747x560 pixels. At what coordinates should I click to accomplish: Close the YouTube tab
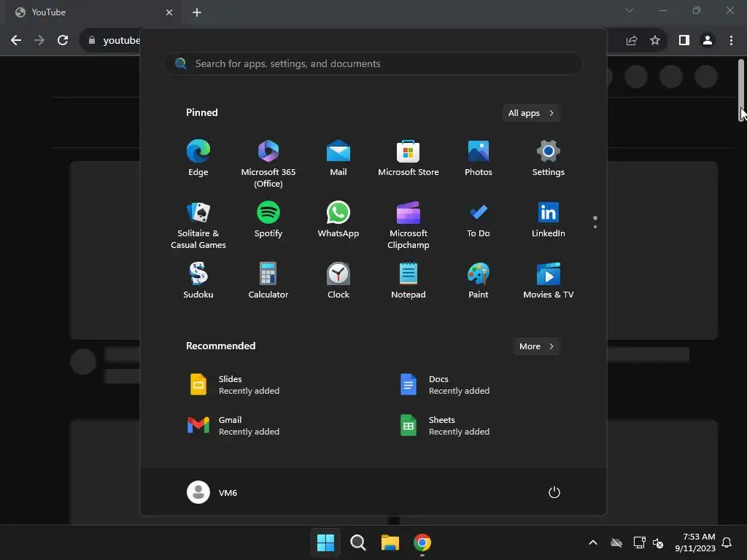(169, 12)
